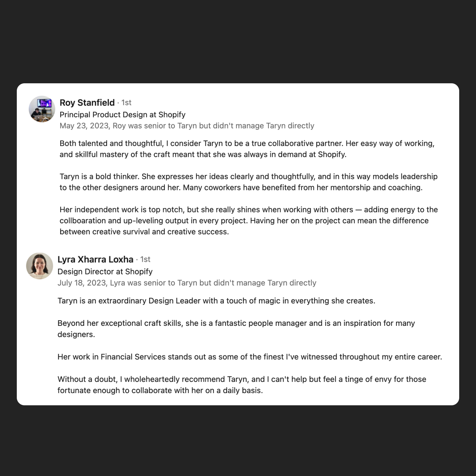Click the paragraph 'Beyond her exceptional craft skills'
The width and height of the screenshot is (476, 476).
pyautogui.click(x=236, y=329)
